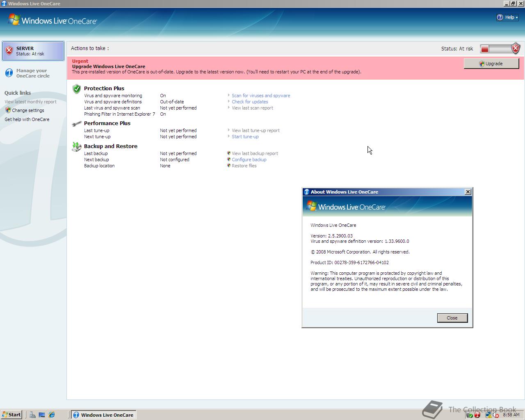Click Check for updates link
The width and height of the screenshot is (525, 420).
(x=250, y=102)
